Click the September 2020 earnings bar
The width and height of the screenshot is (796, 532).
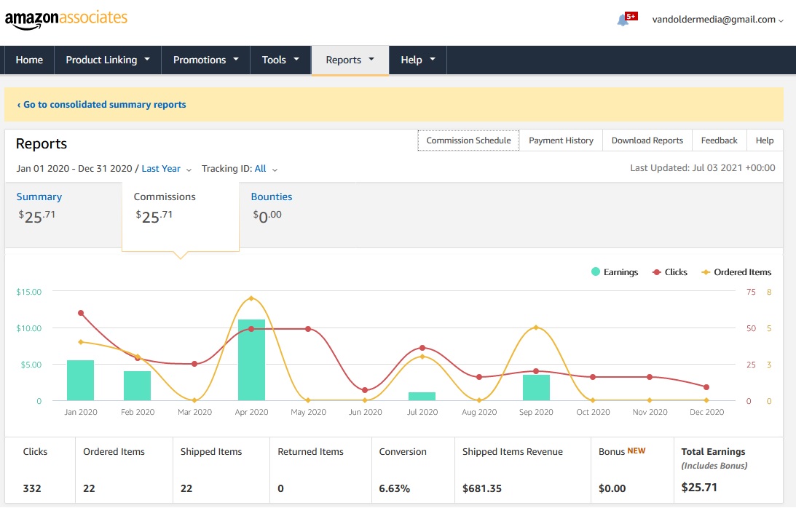536,387
